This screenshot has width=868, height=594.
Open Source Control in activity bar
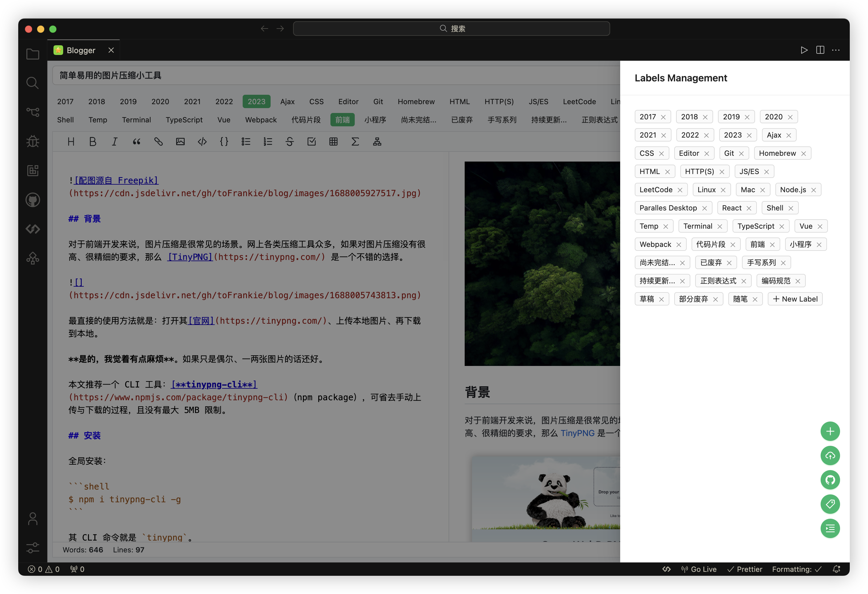coord(33,112)
